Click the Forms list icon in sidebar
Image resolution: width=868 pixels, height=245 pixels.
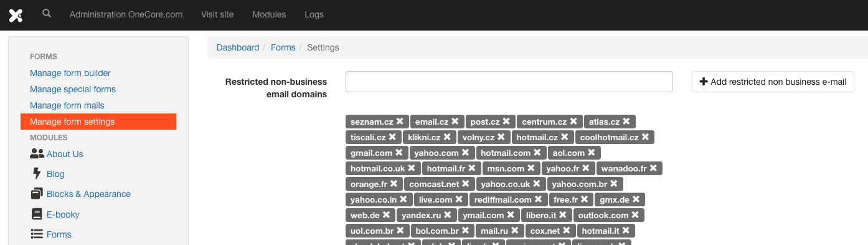[x=36, y=234]
